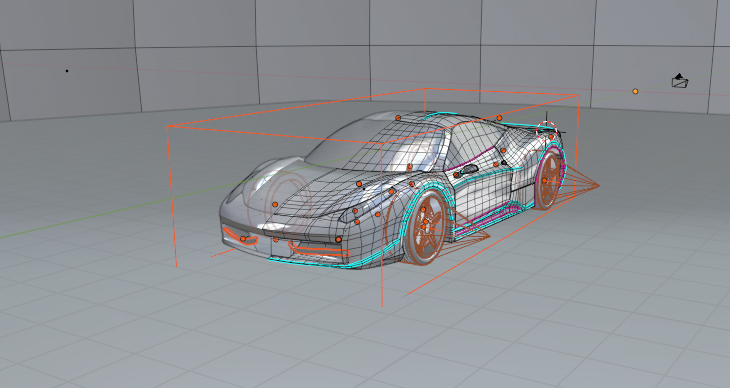Select the car's front wheel
The height and width of the screenshot is (388, 730).
click(427, 227)
